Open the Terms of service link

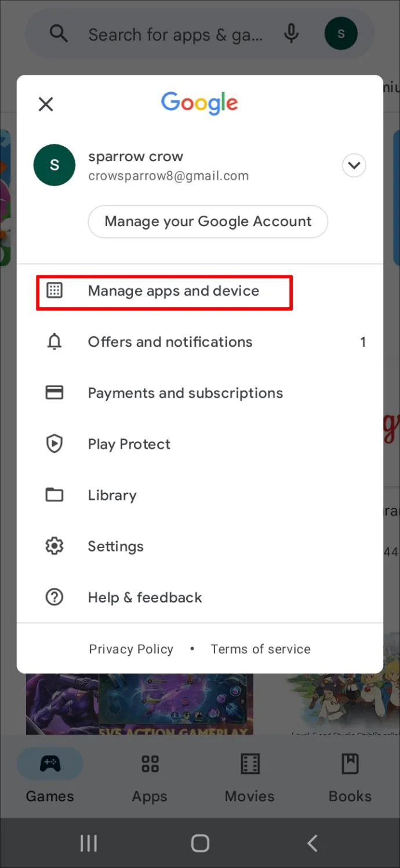click(x=260, y=649)
